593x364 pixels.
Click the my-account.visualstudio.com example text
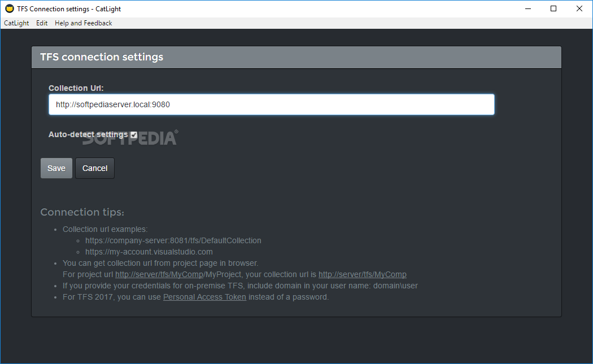[x=149, y=252]
